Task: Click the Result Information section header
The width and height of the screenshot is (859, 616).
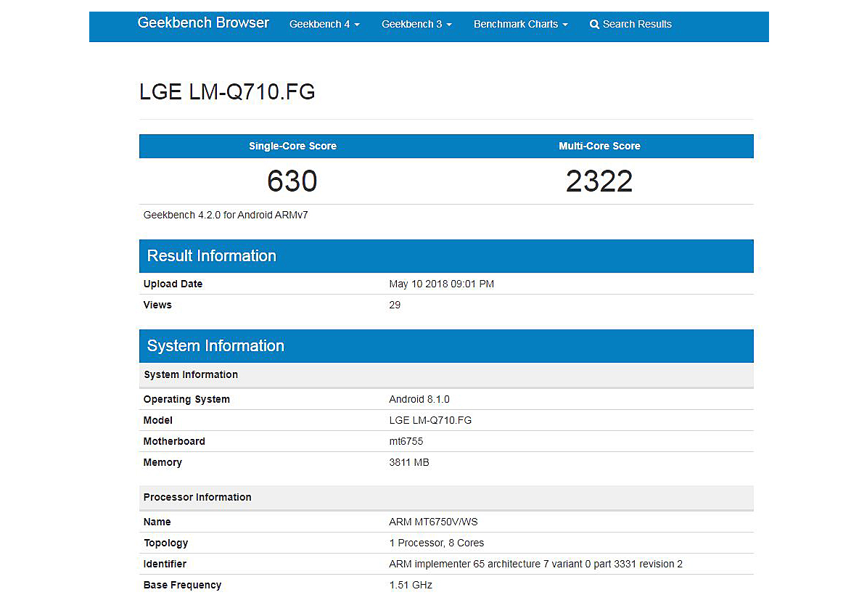Action: pyautogui.click(x=446, y=256)
